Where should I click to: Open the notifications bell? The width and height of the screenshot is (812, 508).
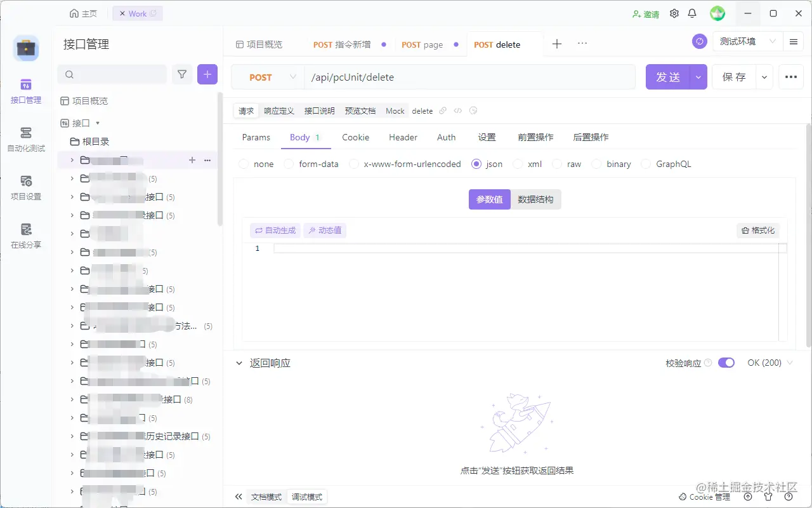click(692, 13)
